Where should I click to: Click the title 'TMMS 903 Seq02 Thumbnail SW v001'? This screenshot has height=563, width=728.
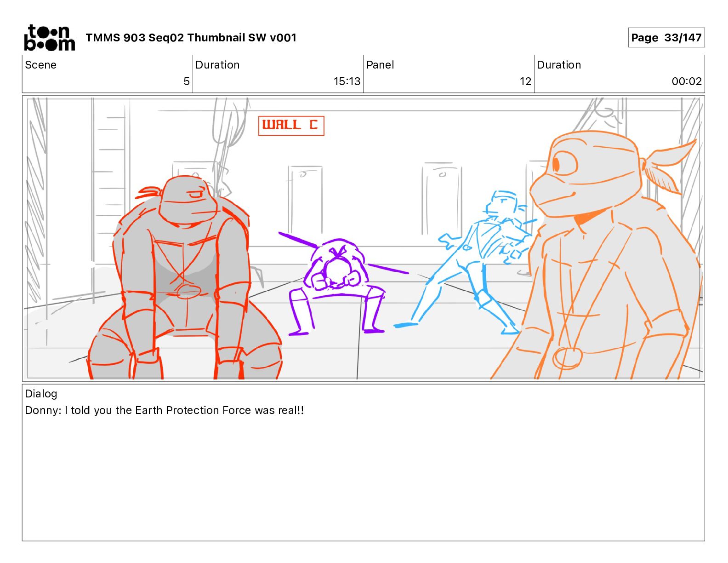191,38
